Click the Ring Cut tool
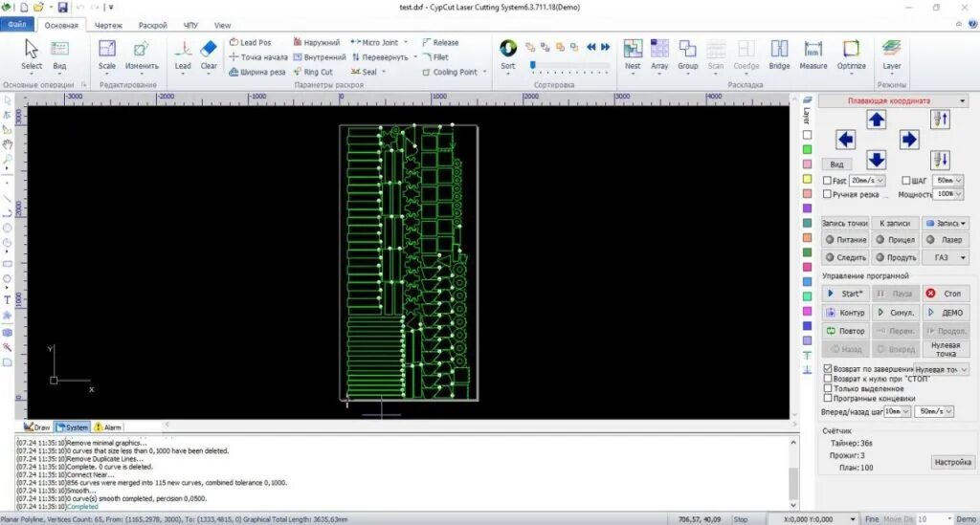 [313, 72]
